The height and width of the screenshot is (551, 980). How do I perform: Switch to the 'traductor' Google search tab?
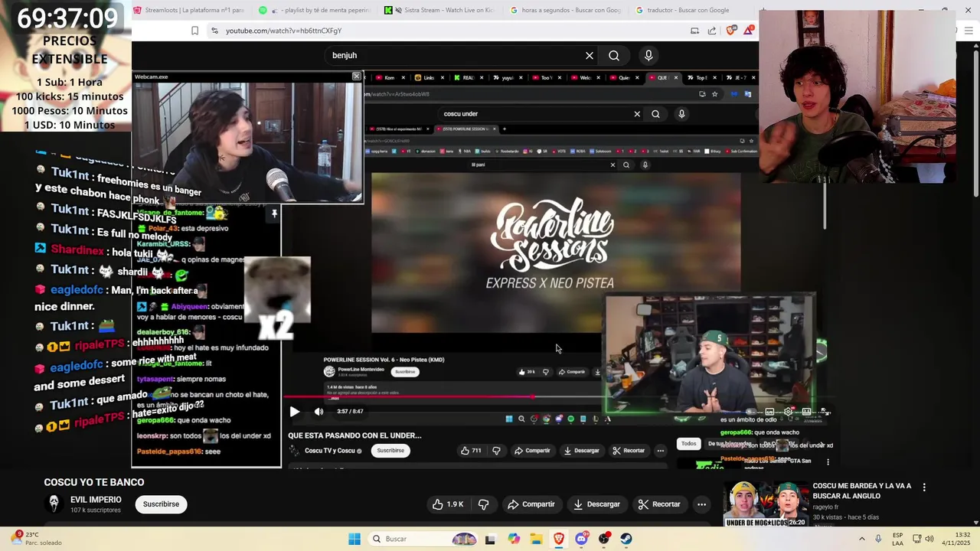689,10
